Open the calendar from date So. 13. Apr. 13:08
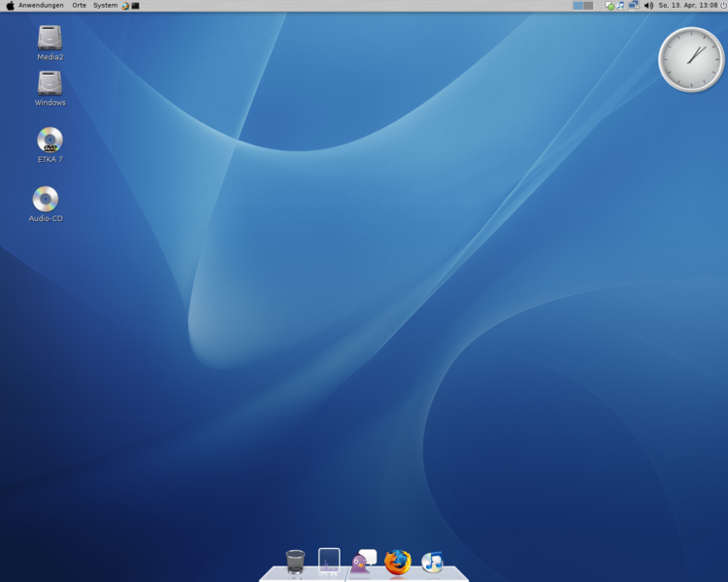 click(x=687, y=6)
